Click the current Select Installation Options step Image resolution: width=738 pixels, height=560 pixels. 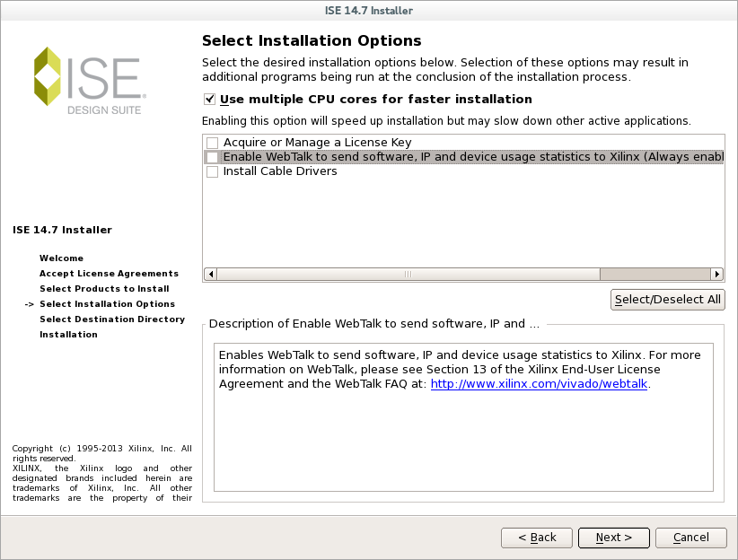(x=107, y=304)
